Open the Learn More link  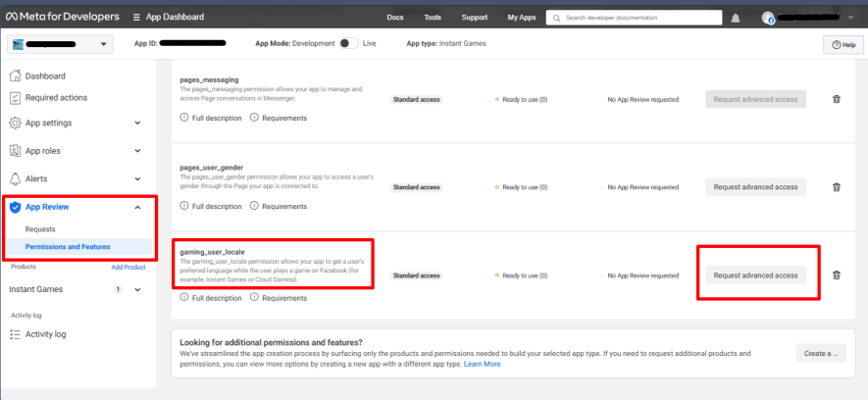(483, 364)
